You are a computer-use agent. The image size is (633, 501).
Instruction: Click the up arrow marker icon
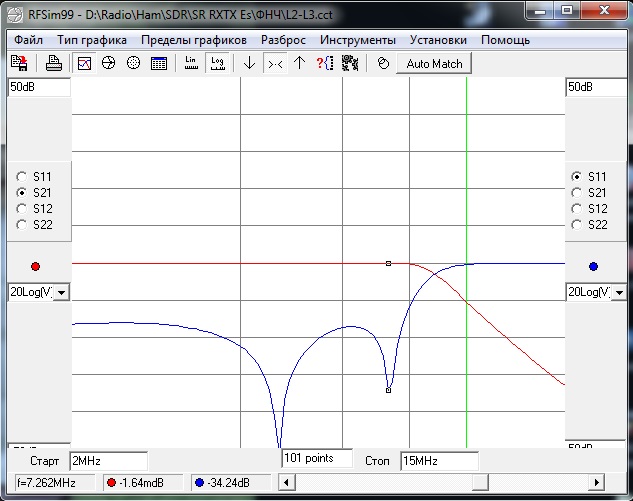coord(299,63)
